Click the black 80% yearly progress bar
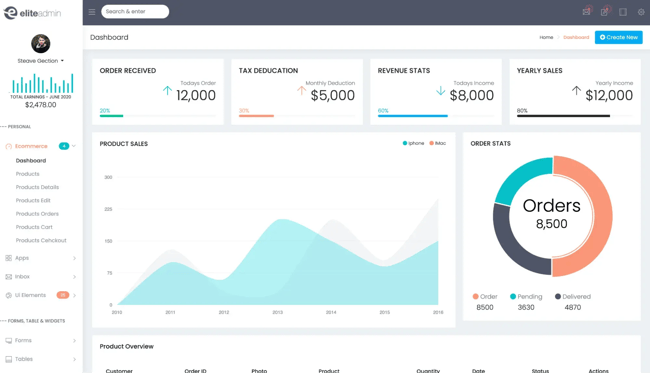 point(563,116)
